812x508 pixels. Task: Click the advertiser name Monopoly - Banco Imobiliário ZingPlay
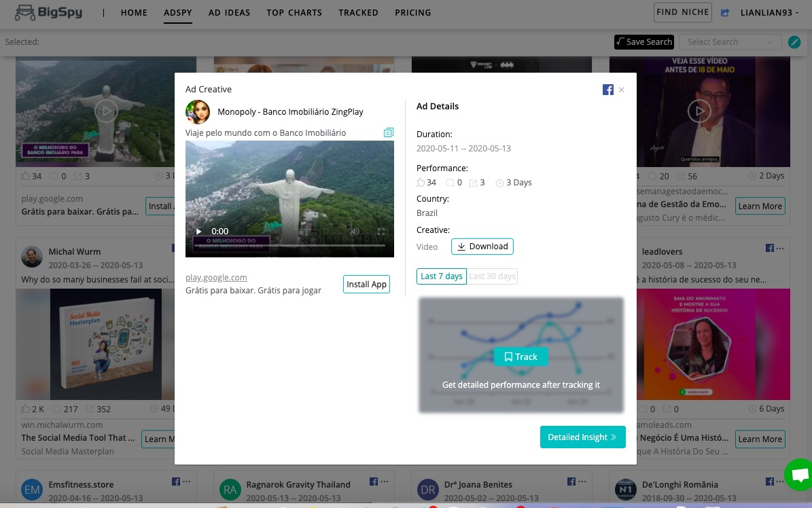[291, 112]
